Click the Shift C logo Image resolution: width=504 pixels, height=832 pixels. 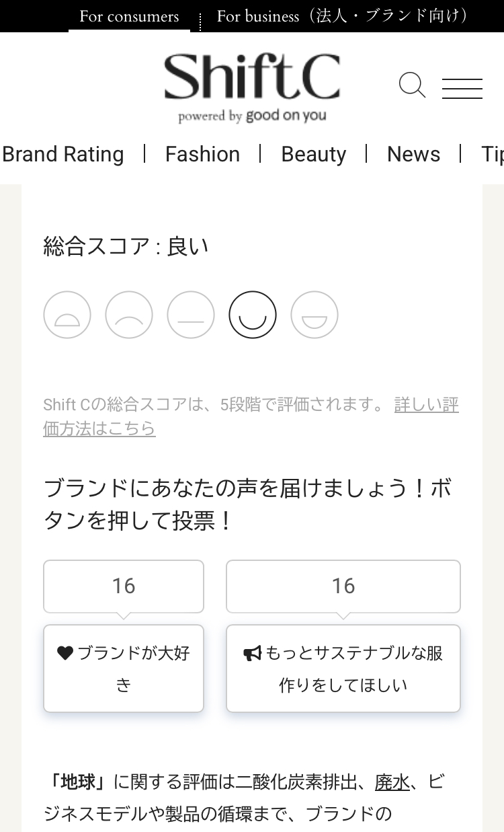[x=252, y=87]
